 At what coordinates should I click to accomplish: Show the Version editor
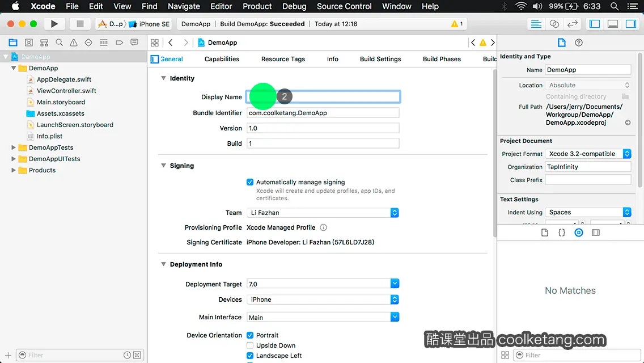point(572,24)
